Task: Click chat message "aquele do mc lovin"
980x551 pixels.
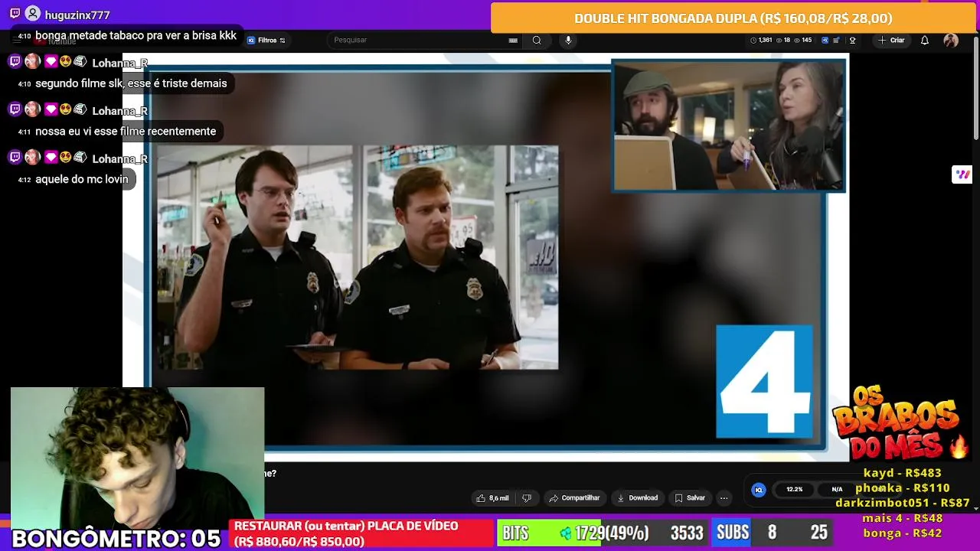Action: [82, 179]
